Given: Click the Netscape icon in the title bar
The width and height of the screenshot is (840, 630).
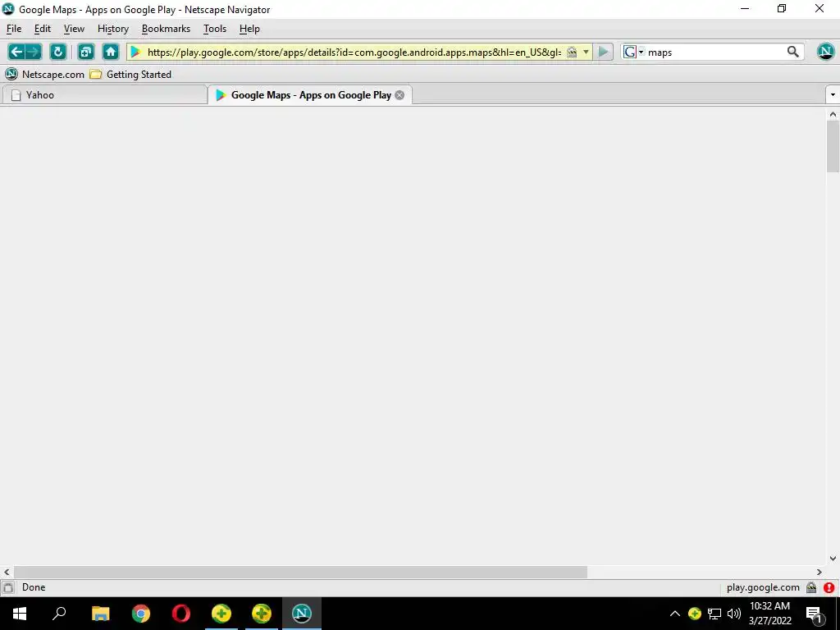Looking at the screenshot, I should pyautogui.click(x=8, y=9).
